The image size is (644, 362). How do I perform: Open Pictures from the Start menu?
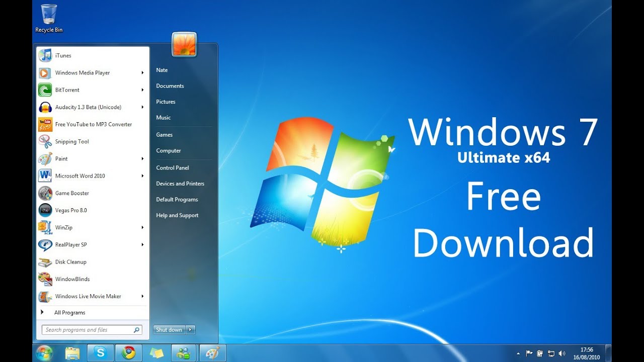[166, 102]
